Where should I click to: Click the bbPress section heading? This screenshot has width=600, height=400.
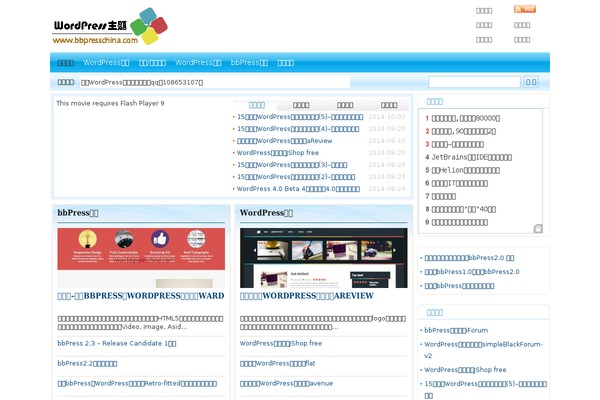click(78, 213)
